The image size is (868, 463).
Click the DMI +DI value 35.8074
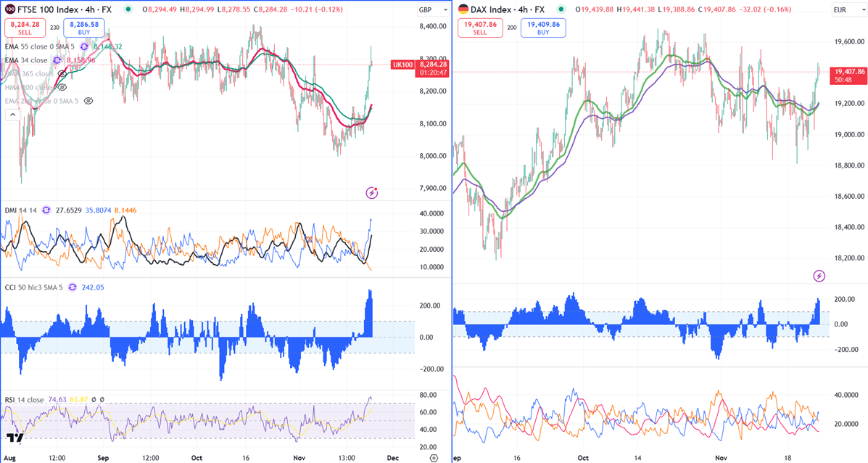[x=99, y=210]
